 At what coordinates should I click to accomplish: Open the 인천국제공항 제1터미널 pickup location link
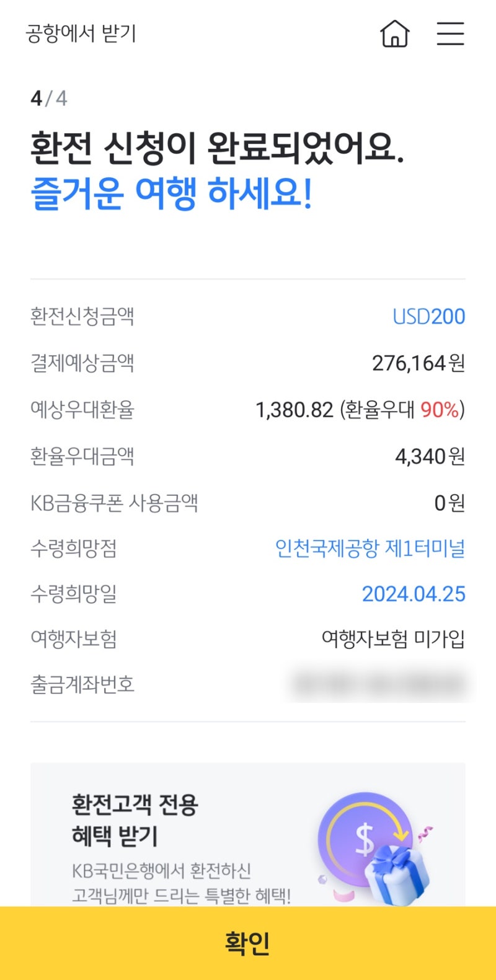pyautogui.click(x=370, y=549)
